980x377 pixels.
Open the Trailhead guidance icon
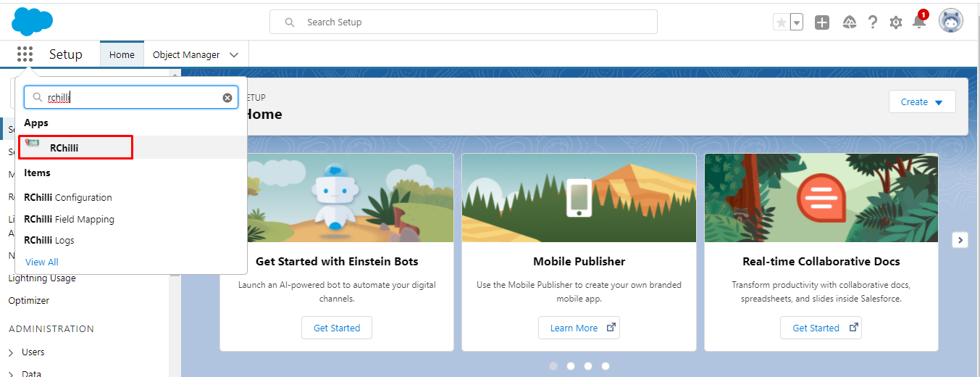click(850, 22)
